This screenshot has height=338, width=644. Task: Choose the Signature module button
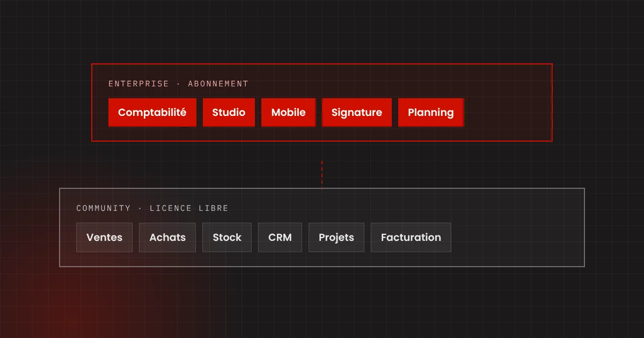357,113
